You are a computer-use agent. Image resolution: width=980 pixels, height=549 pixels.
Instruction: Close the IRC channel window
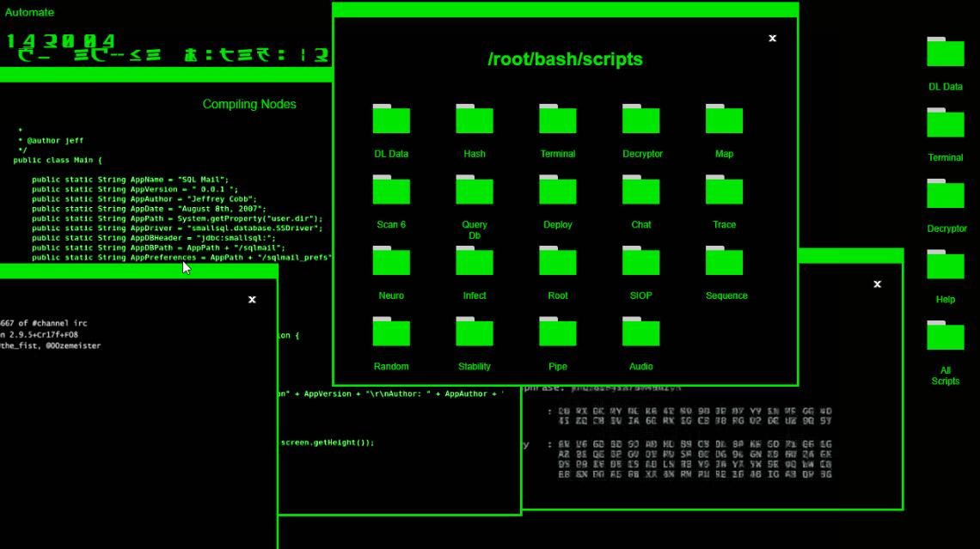click(252, 300)
